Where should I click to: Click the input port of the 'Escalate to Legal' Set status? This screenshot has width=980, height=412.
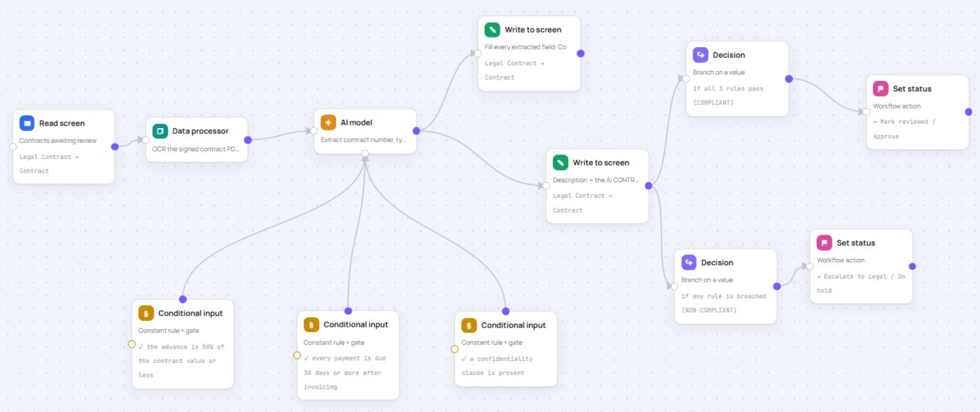coord(810,266)
